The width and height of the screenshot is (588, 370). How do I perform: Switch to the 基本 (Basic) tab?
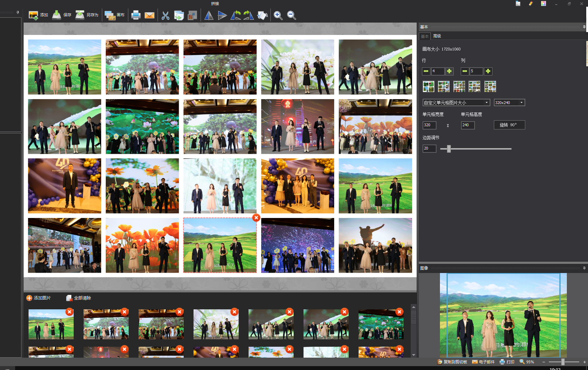point(425,36)
